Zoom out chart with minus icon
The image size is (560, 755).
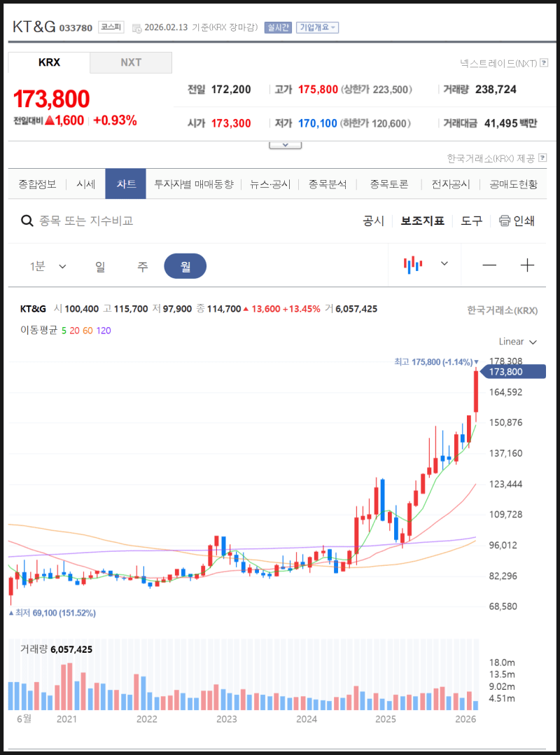pos(489,265)
